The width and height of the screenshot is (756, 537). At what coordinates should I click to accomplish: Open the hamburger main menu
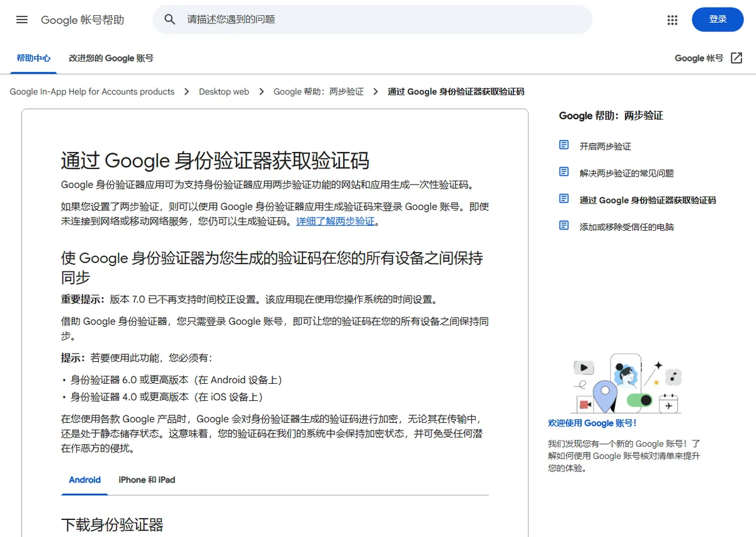pos(22,20)
